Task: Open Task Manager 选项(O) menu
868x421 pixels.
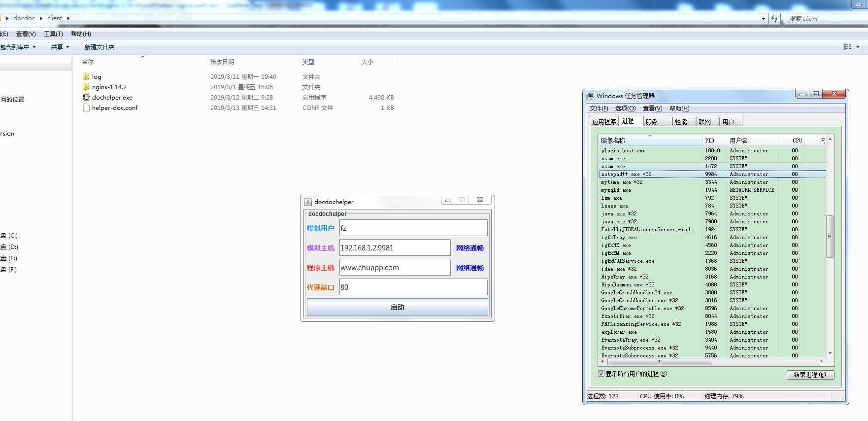Action: pyautogui.click(x=625, y=108)
